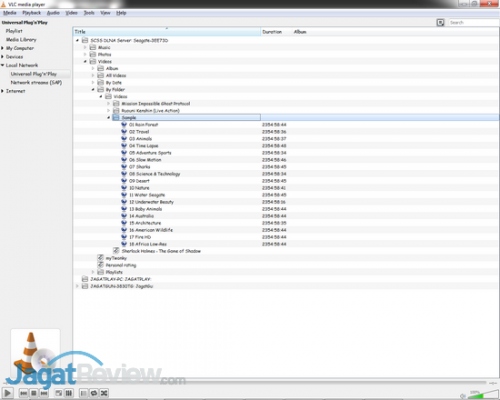500x400 pixels.
Task: Toggle the playlist view icon
Action: (x=83, y=393)
